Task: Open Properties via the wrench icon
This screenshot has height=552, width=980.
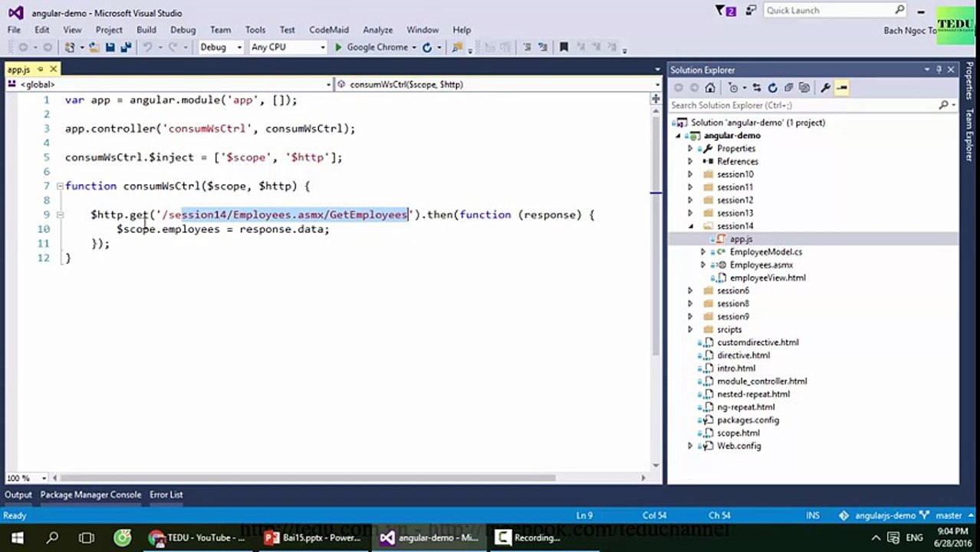Action: coord(825,87)
